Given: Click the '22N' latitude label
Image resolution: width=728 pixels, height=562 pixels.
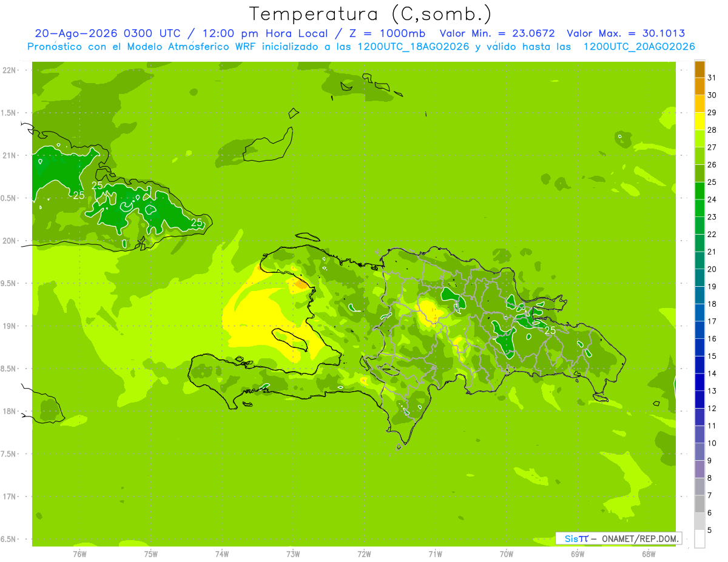Looking at the screenshot, I should pos(9,70).
